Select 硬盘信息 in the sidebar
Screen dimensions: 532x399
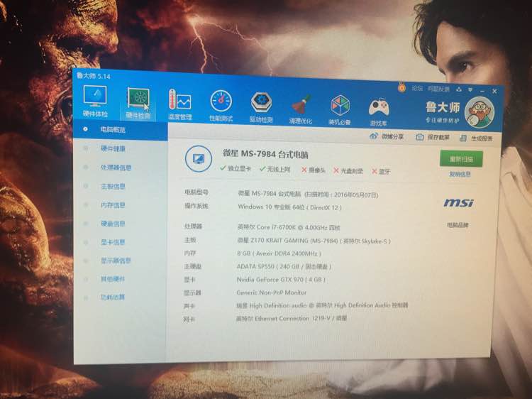[113, 224]
